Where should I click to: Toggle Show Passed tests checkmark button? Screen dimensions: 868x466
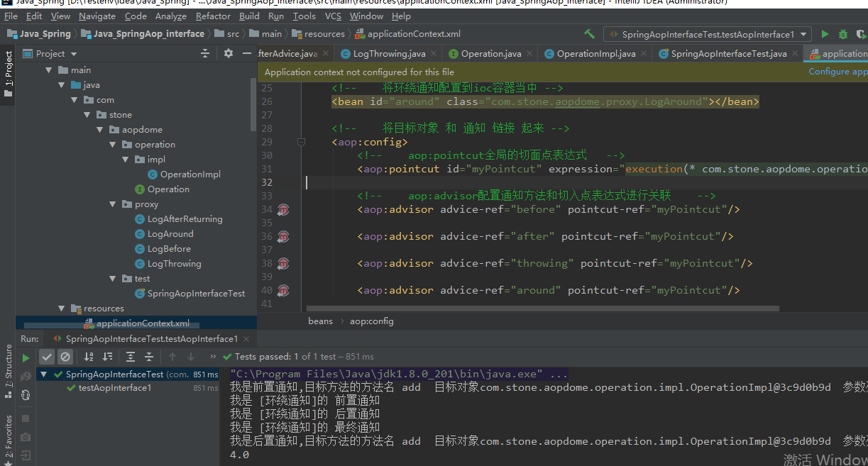[47, 357]
